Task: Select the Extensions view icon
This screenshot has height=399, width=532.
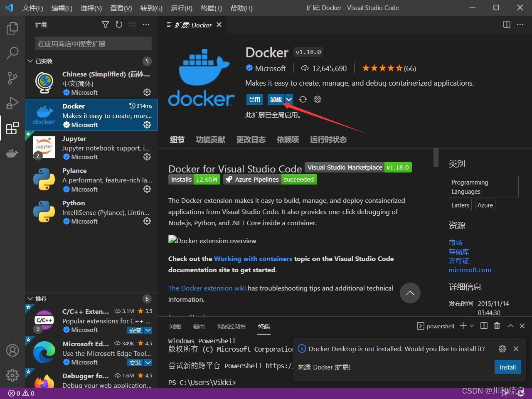Action: [x=12, y=128]
